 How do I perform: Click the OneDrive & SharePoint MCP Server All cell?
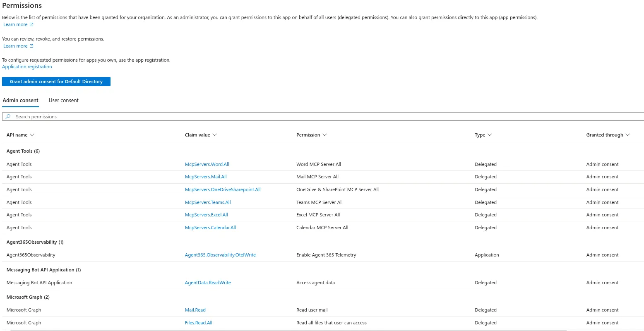click(x=338, y=189)
